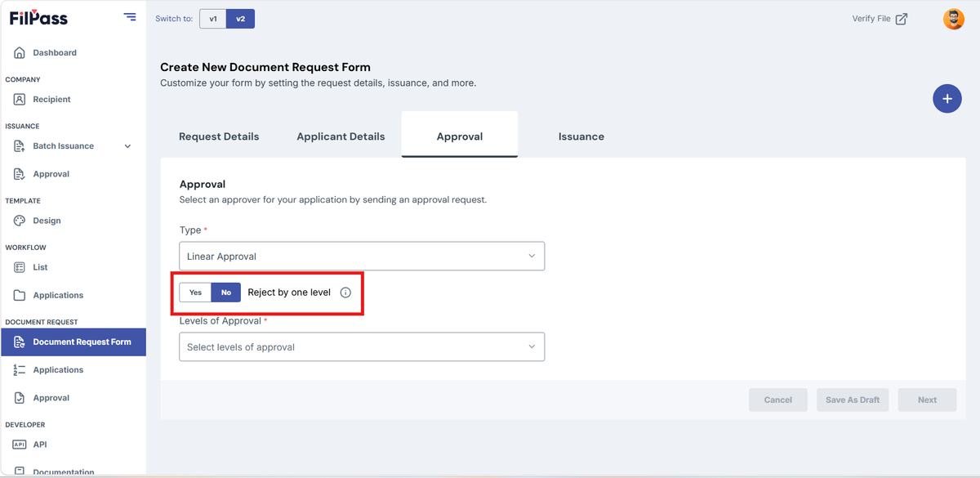Click the Recipient person icon
Screen dimensions: 980x478
pos(20,100)
